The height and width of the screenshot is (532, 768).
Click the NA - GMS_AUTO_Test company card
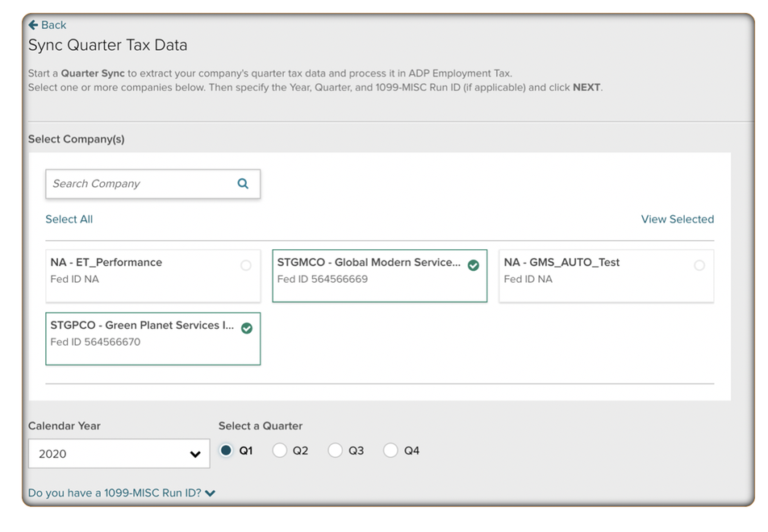[606, 276]
